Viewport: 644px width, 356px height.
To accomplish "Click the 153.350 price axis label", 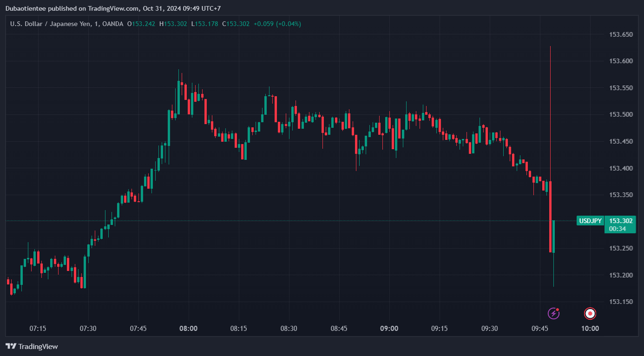I will coord(621,195).
